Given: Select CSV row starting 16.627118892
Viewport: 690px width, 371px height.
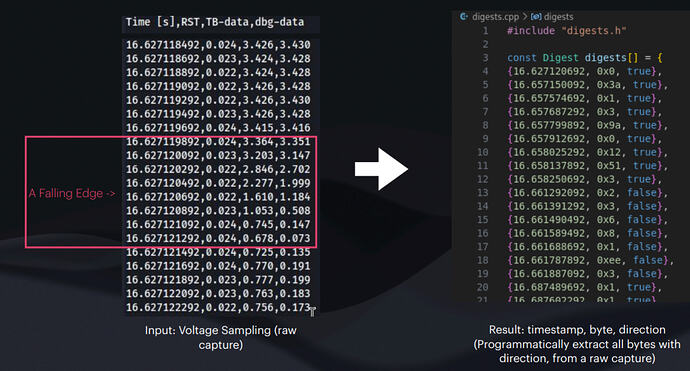Looking at the screenshot, I should (x=218, y=73).
